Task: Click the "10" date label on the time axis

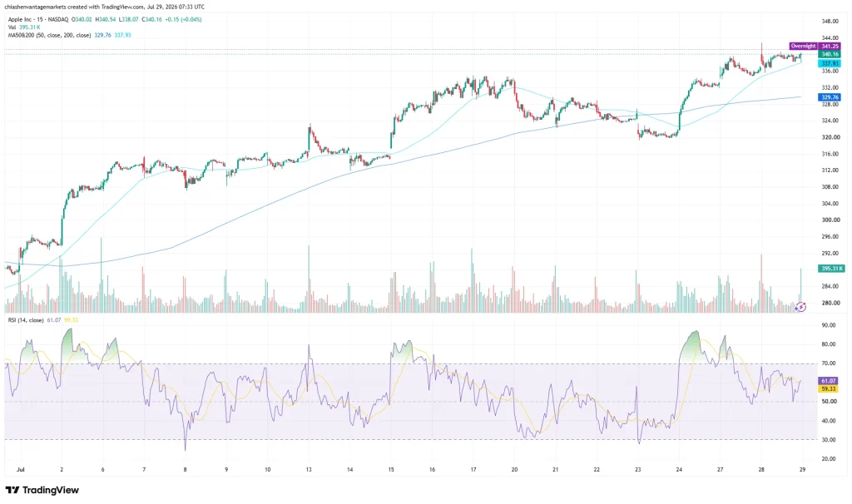Action: [267, 469]
